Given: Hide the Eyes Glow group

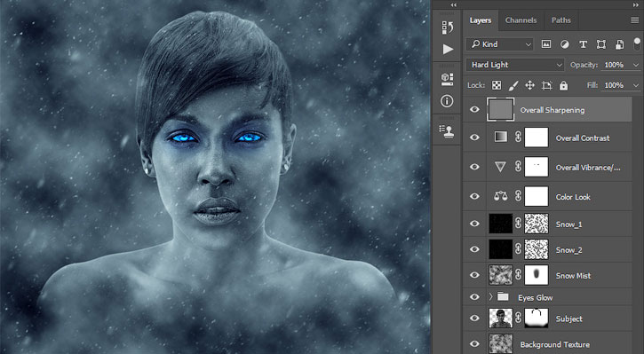Looking at the screenshot, I should coord(474,296).
